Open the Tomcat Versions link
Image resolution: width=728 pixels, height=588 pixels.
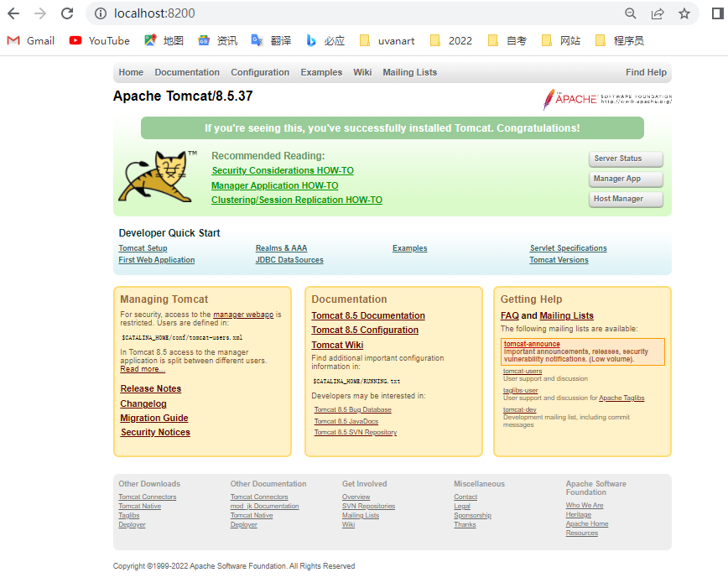559,260
